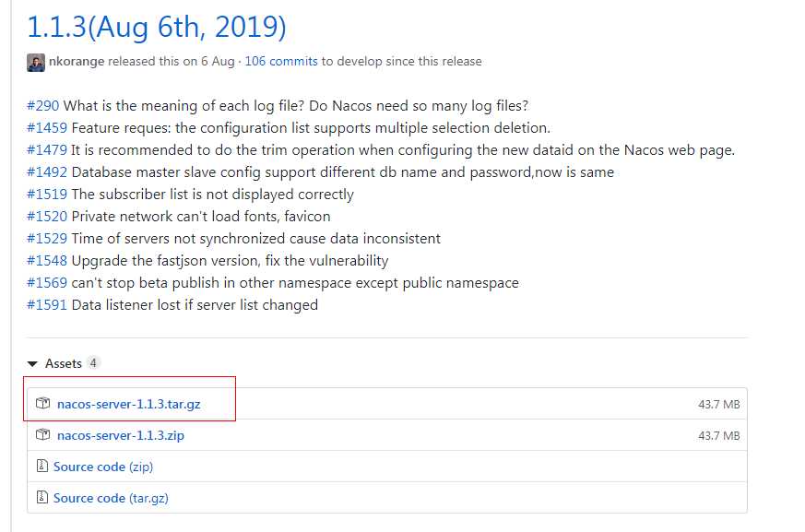Download Source code (tar.gz)
The width and height of the screenshot is (805, 532).
111,498
